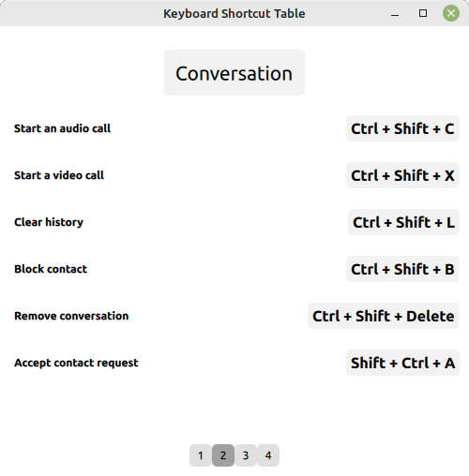Maximize the Keyboard Shortcut Table window
The height and width of the screenshot is (476, 469).
pyautogui.click(x=423, y=13)
